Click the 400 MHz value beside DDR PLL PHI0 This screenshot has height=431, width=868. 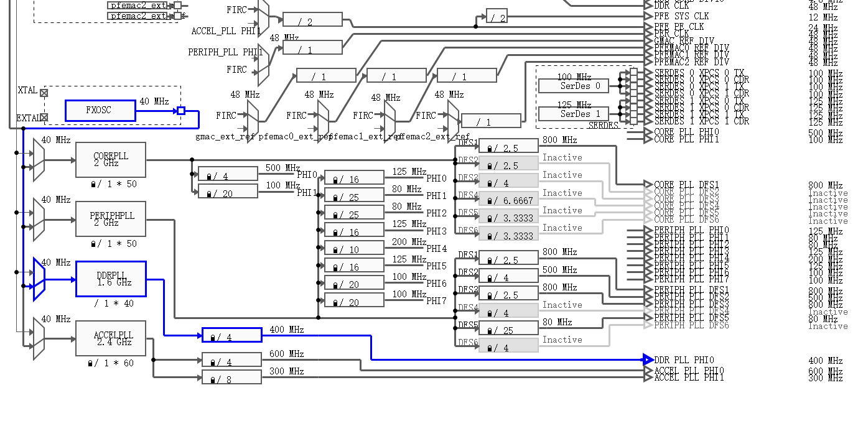tap(826, 360)
